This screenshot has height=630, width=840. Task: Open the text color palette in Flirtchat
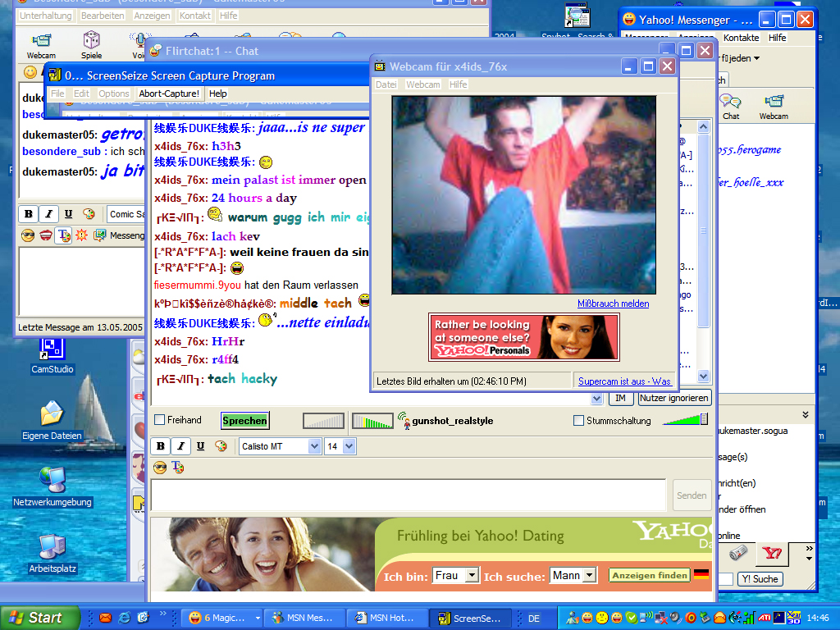(x=221, y=446)
